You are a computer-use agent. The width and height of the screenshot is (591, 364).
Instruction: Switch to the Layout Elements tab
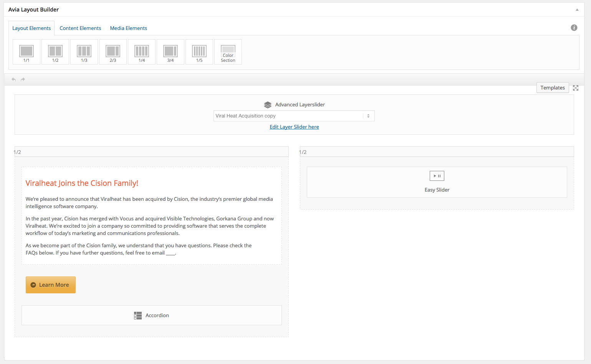point(31,28)
